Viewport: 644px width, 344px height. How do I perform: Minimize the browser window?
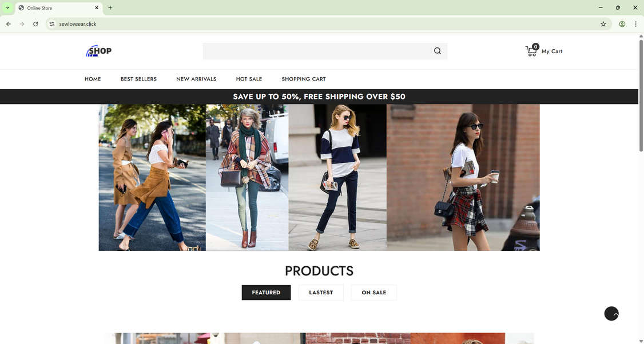tap(601, 8)
